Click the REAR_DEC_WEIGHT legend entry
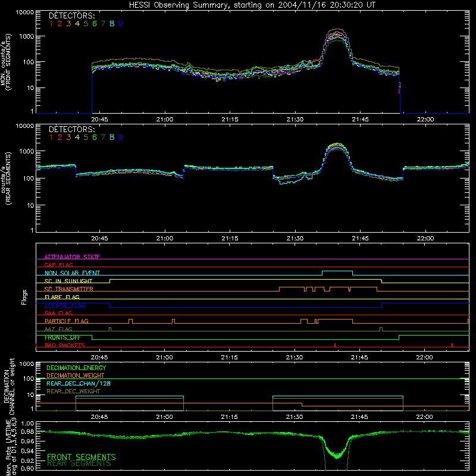This screenshot has width=476, height=476. point(73,392)
